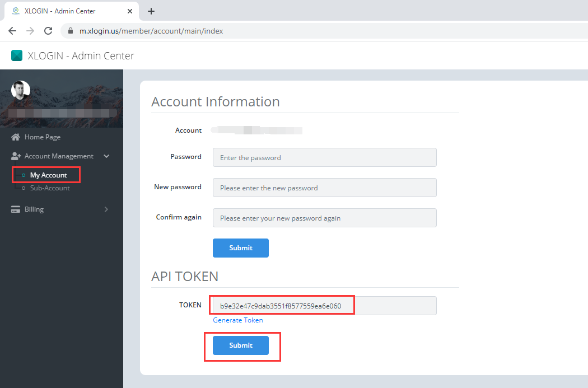This screenshot has height=388, width=588.
Task: Open the user avatar picture
Action: 21,90
